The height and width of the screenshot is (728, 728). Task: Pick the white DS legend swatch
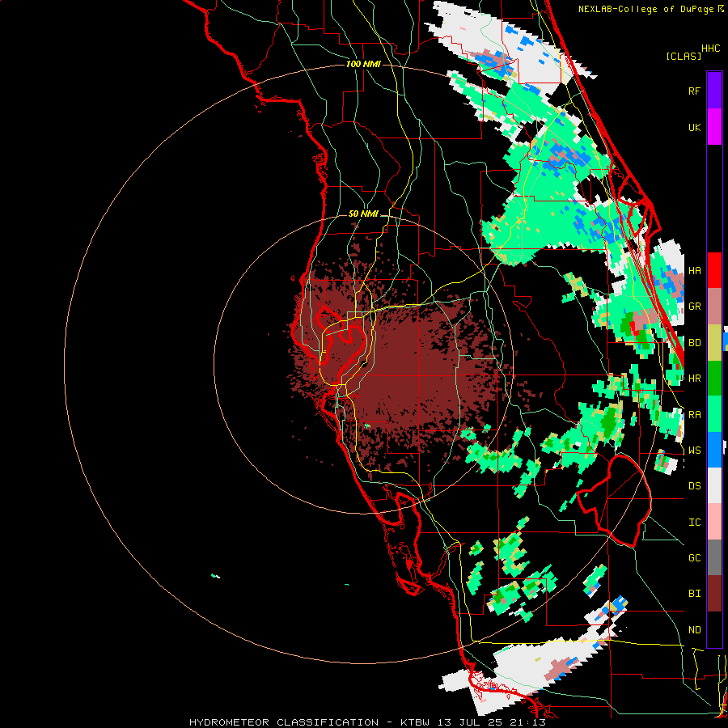(x=714, y=485)
